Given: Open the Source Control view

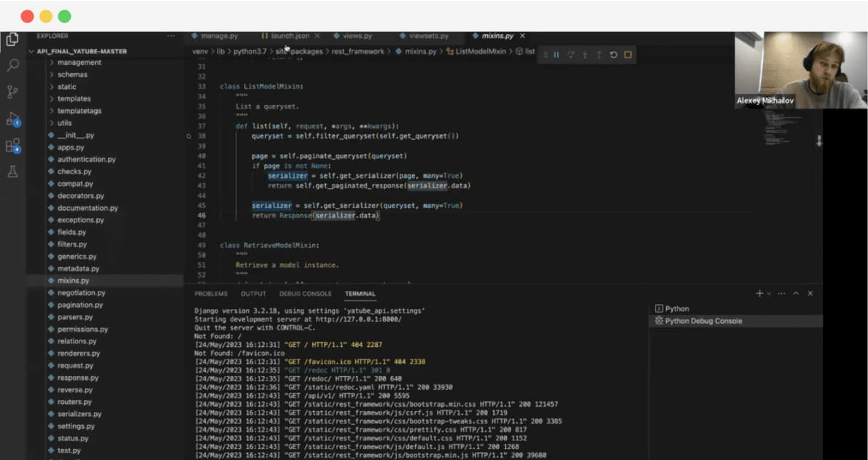Looking at the screenshot, I should click(12, 92).
